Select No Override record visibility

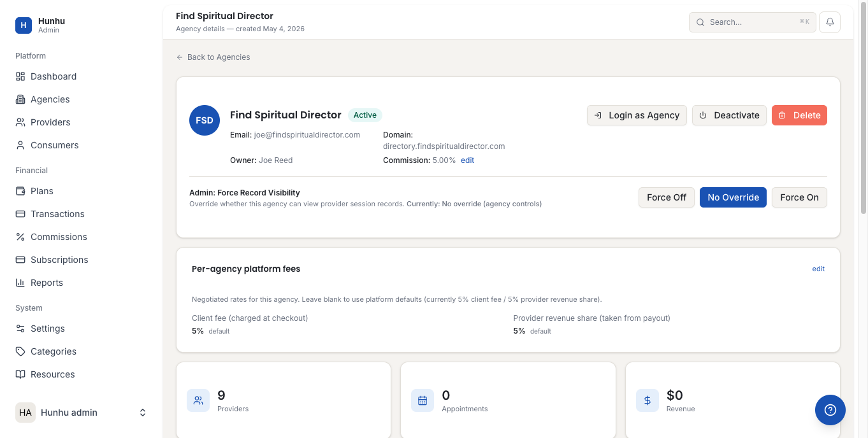(x=733, y=197)
